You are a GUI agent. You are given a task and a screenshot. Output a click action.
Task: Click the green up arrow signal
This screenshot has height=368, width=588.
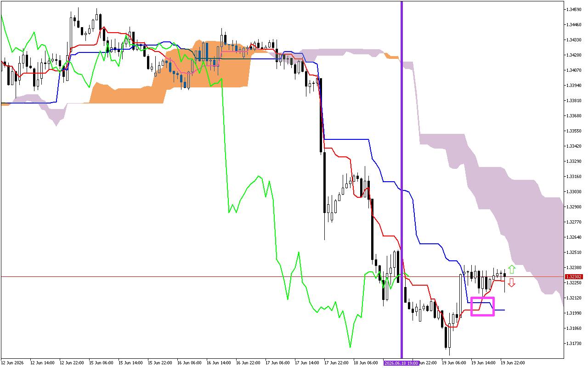point(512,270)
